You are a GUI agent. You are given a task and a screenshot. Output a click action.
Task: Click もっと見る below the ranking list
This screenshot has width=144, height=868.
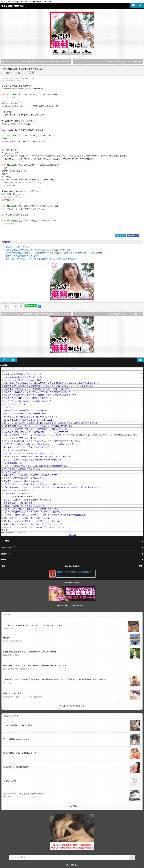tap(72, 806)
